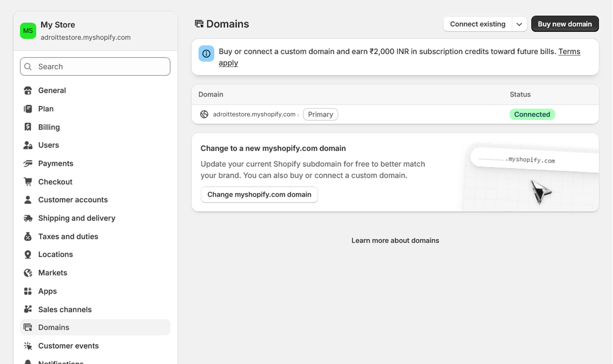The width and height of the screenshot is (613, 364).
Task: Click the store URL under My Store
Action: [x=86, y=37]
